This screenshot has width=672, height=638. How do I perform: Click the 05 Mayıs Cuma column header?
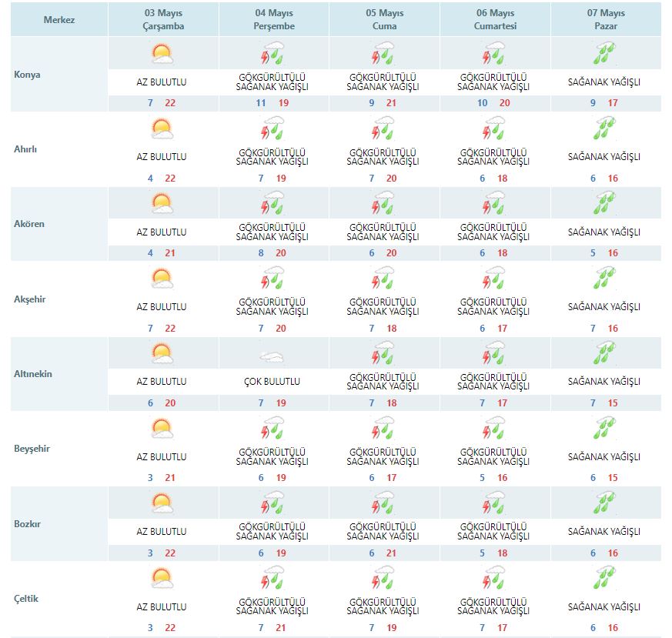pyautogui.click(x=383, y=20)
